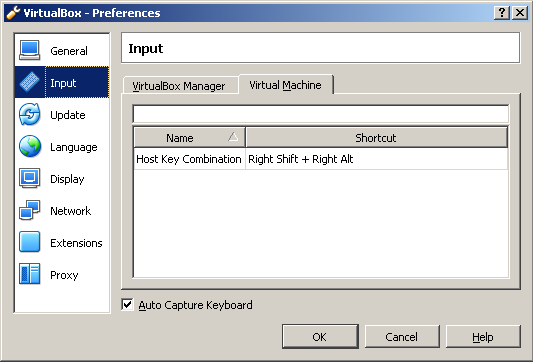Open the Language globe icon
533x363 pixels.
[30, 146]
